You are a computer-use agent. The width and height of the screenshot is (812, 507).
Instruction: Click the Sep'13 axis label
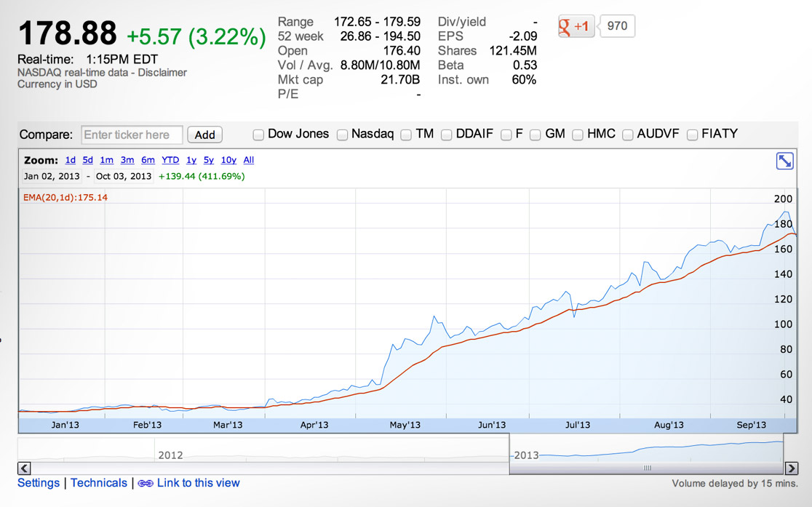pos(751,426)
